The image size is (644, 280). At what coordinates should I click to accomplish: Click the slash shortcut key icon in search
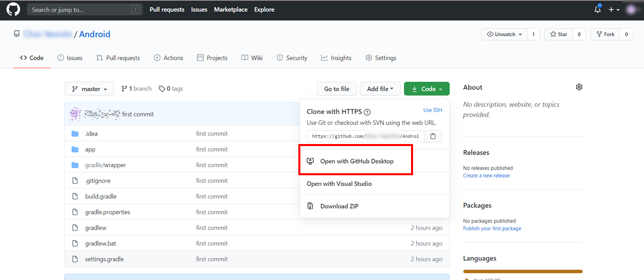[135, 10]
